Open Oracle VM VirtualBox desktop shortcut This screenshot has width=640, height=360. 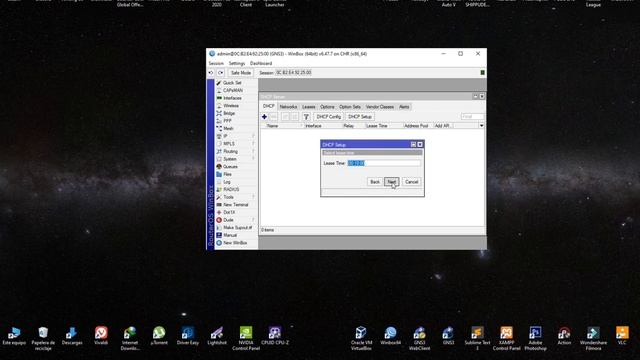coord(361,338)
